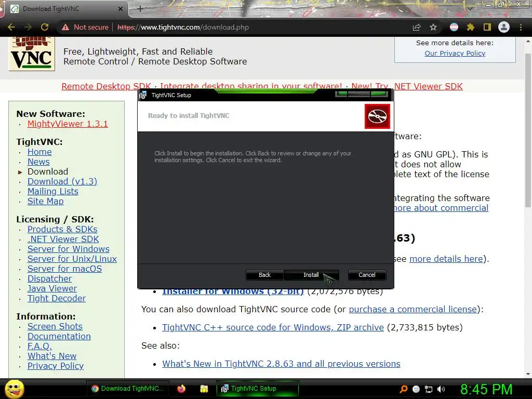Click the browser back arrow

point(11,27)
